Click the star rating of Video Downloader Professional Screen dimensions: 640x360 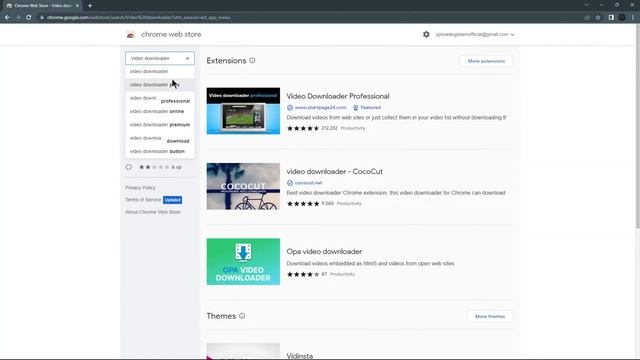coord(303,128)
